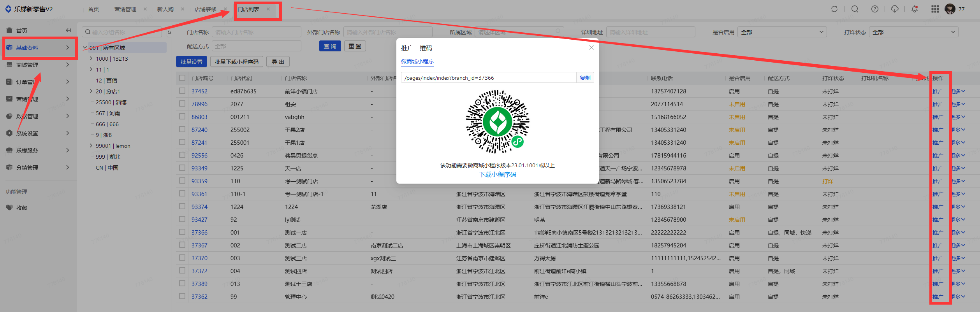Check the row for store 37362
This screenshot has width=980, height=312.
182,296
